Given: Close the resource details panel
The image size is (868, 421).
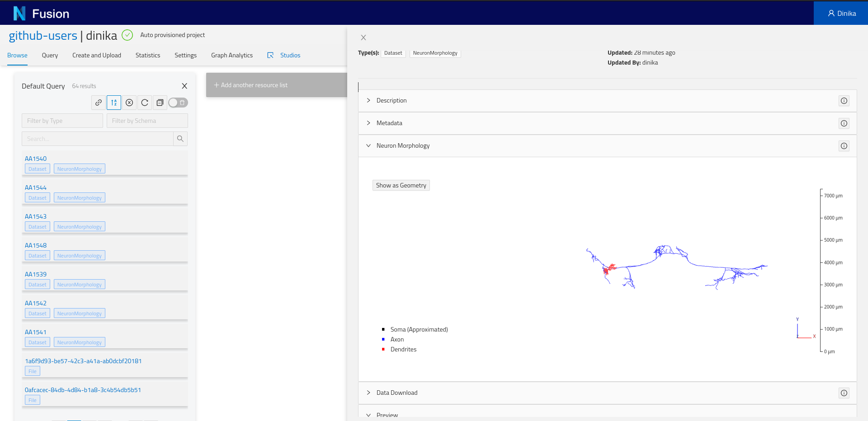Looking at the screenshot, I should click(x=363, y=37).
